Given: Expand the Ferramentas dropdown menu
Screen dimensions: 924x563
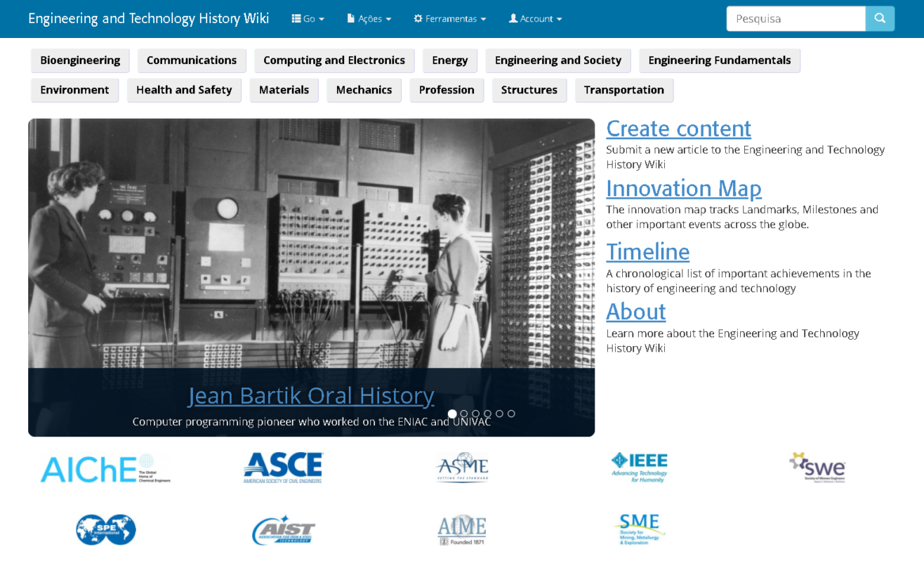Looking at the screenshot, I should (450, 19).
